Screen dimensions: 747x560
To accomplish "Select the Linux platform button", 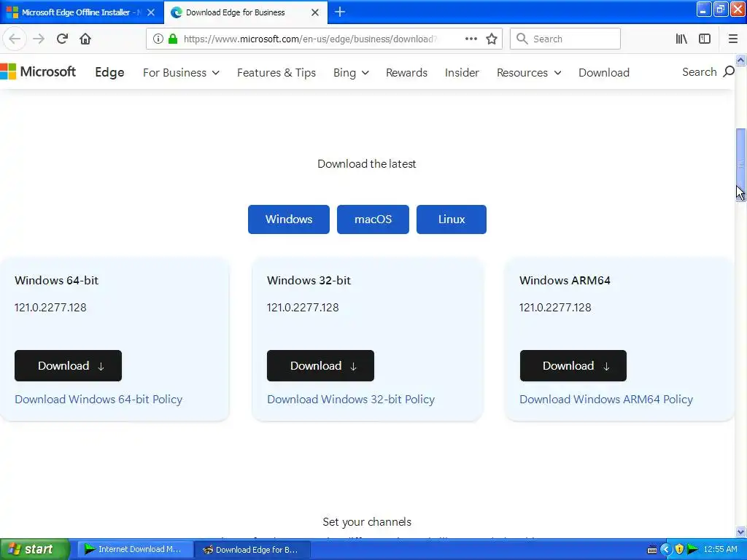I will 451,219.
